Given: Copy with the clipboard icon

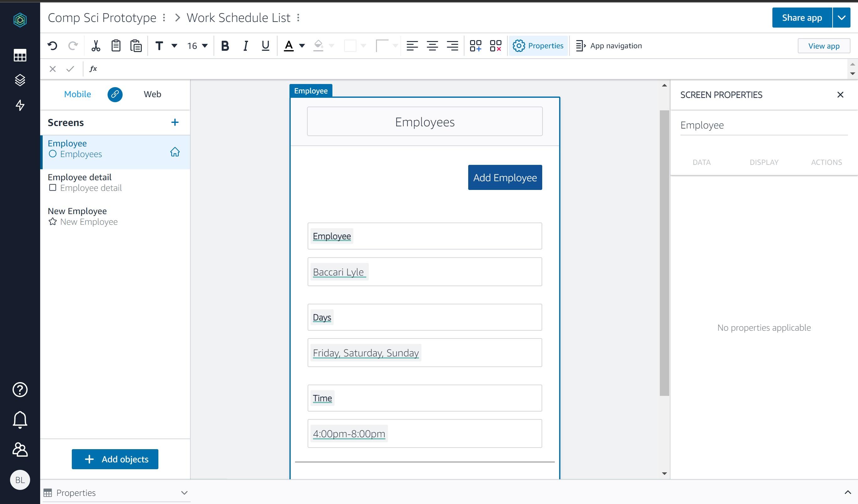Looking at the screenshot, I should (116, 45).
